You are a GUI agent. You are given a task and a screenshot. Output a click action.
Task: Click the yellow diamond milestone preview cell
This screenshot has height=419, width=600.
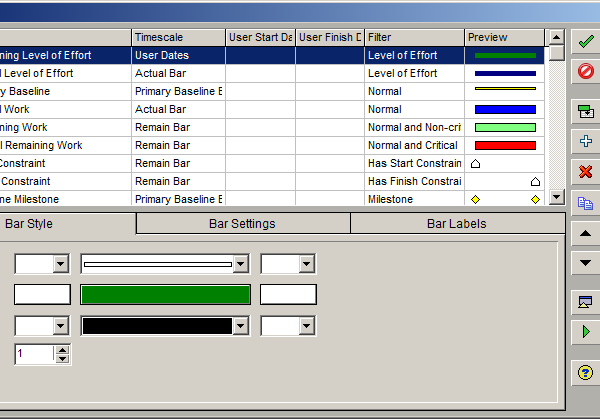tap(505, 199)
